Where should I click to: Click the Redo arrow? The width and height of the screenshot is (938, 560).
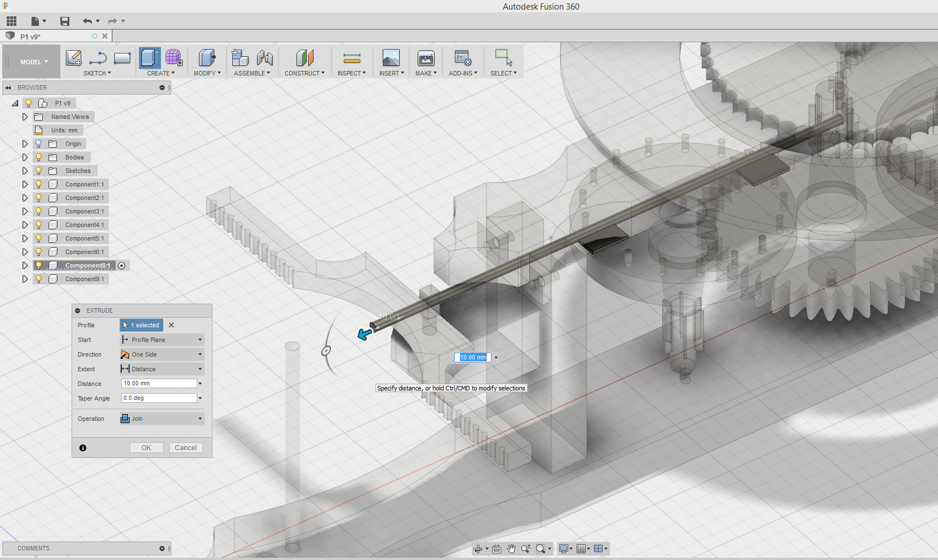(x=112, y=21)
